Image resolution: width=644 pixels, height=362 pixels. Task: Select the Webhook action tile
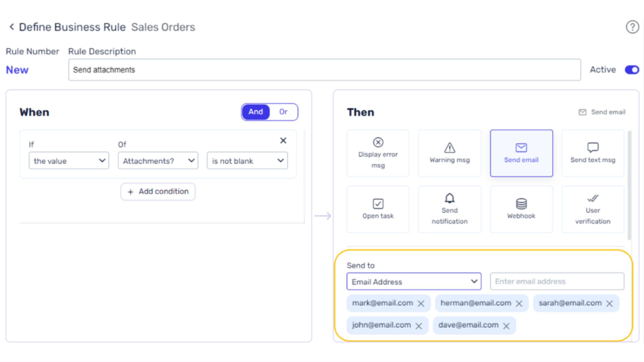tap(521, 209)
